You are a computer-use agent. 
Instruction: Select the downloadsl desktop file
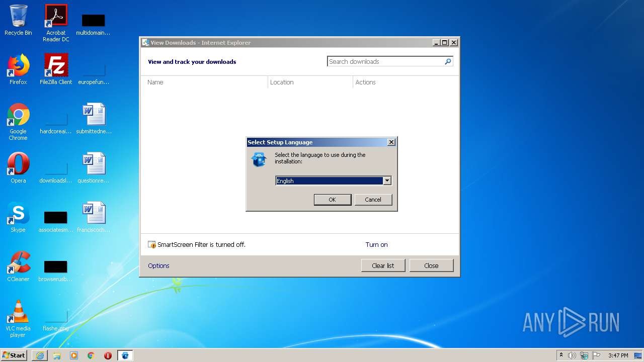56,172
